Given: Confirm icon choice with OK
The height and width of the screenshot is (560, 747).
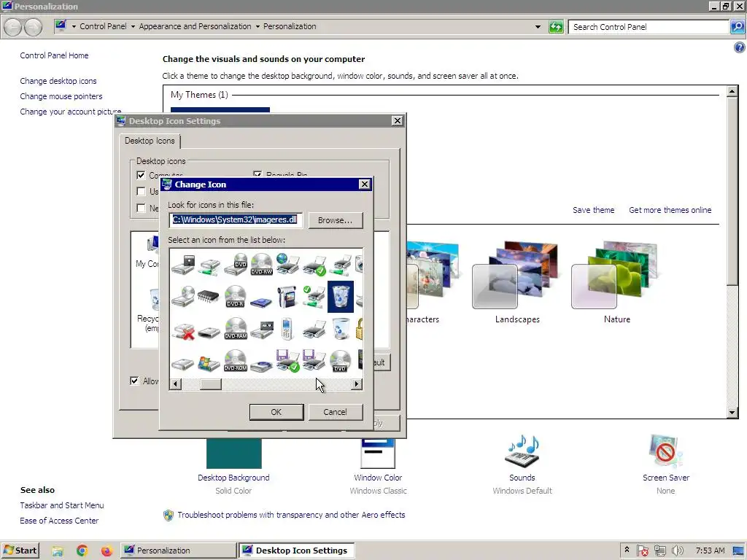Looking at the screenshot, I should point(276,412).
